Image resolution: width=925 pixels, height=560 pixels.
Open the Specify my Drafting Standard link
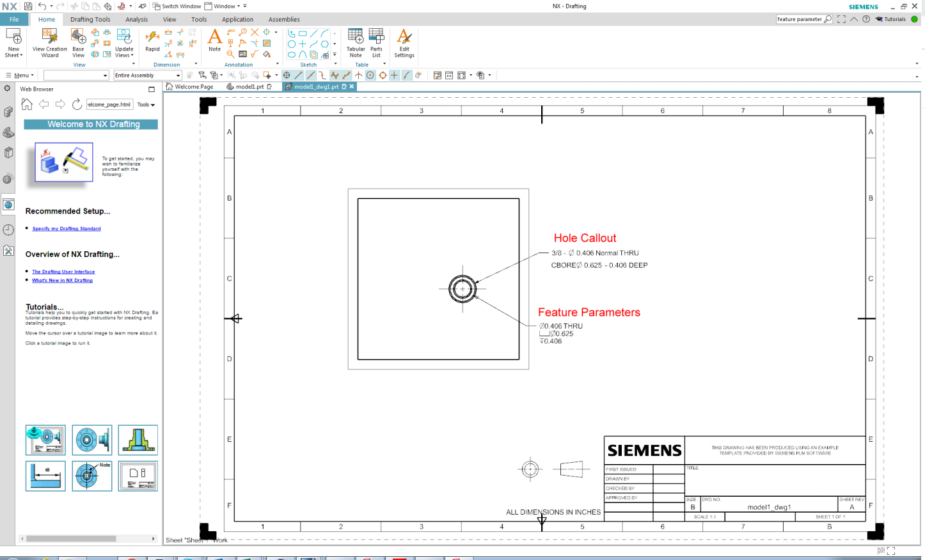[x=67, y=228]
